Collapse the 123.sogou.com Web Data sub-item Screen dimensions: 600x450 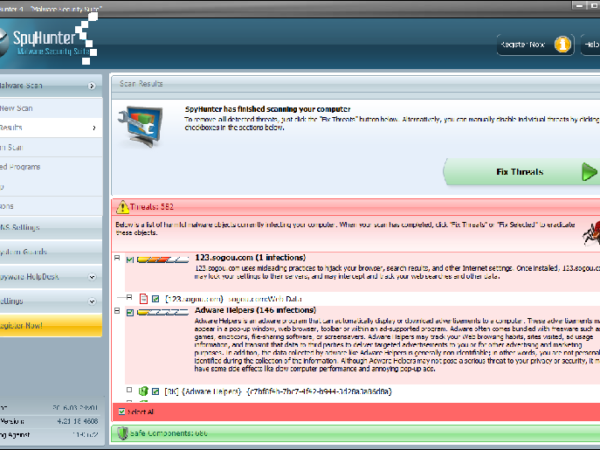(x=129, y=297)
